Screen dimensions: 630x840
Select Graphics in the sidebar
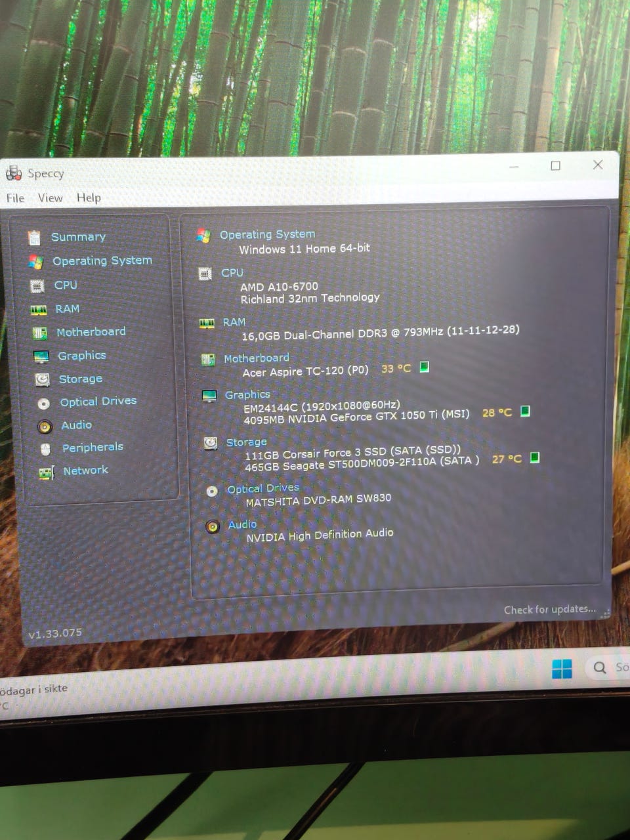tap(82, 355)
